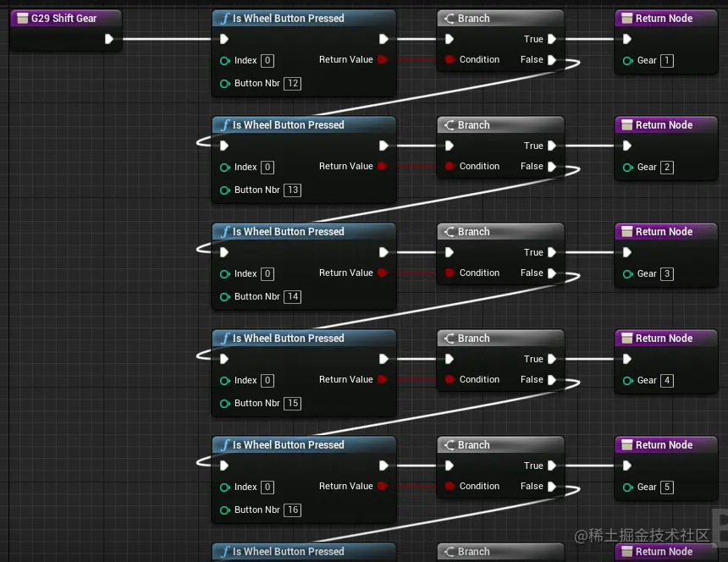
Task: Click the Gear value field showing 2
Action: point(667,168)
